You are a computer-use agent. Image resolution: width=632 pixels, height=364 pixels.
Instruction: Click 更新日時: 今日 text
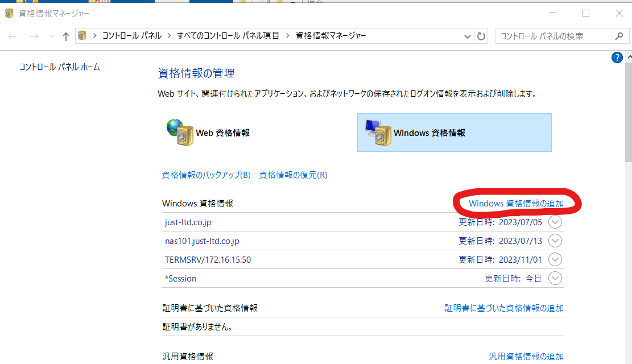[x=513, y=279]
